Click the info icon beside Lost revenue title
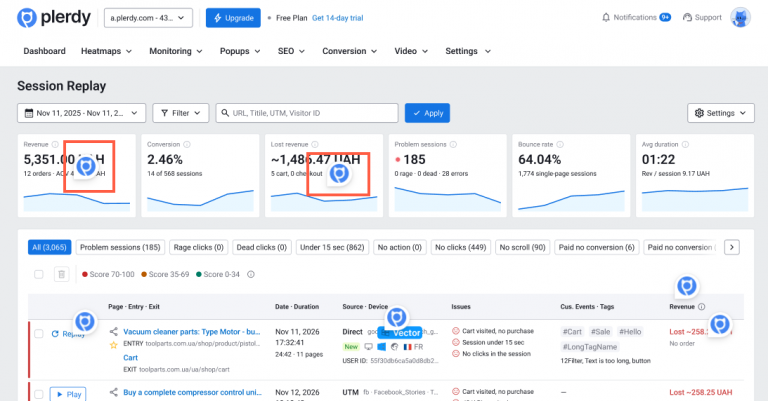The width and height of the screenshot is (768, 401). point(315,144)
